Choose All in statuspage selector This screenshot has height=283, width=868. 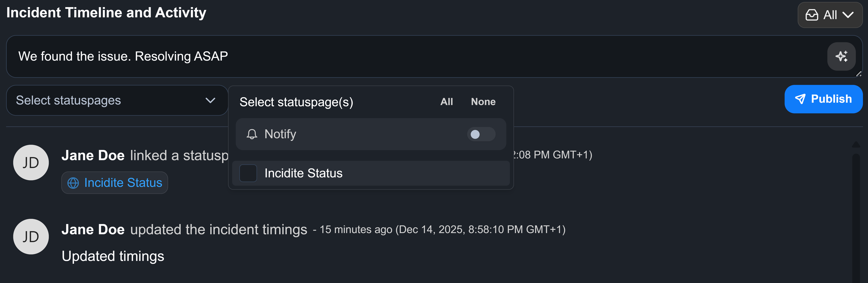(x=447, y=102)
